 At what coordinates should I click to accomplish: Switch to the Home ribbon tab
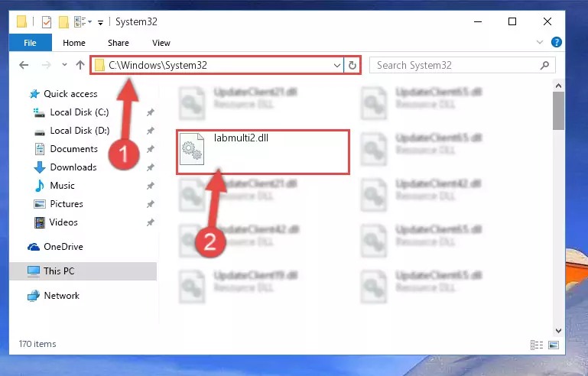(74, 43)
